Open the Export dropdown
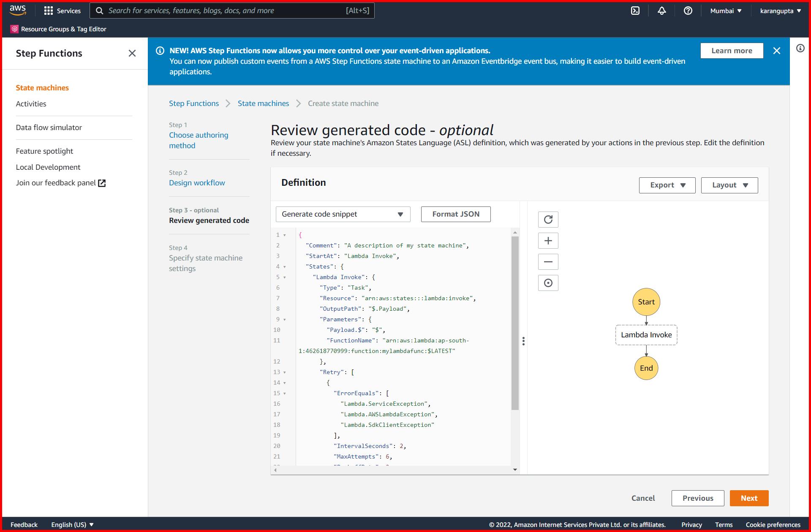 coord(667,185)
